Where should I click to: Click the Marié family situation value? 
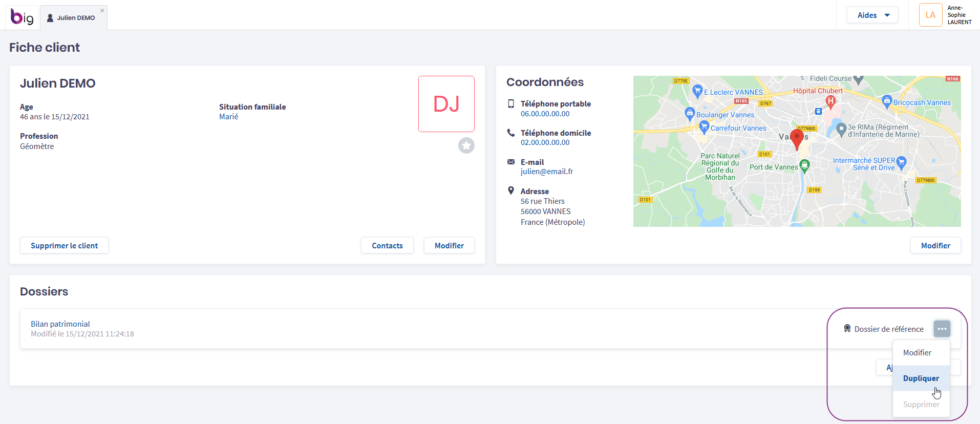(x=229, y=117)
